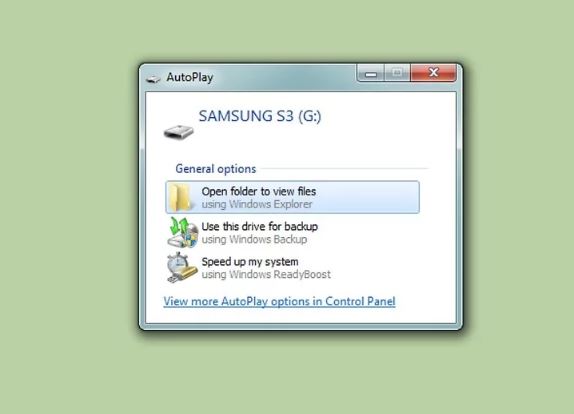Click the ReadyBoost stopwatch icon
The height and width of the screenshot is (414, 574).
click(x=182, y=267)
